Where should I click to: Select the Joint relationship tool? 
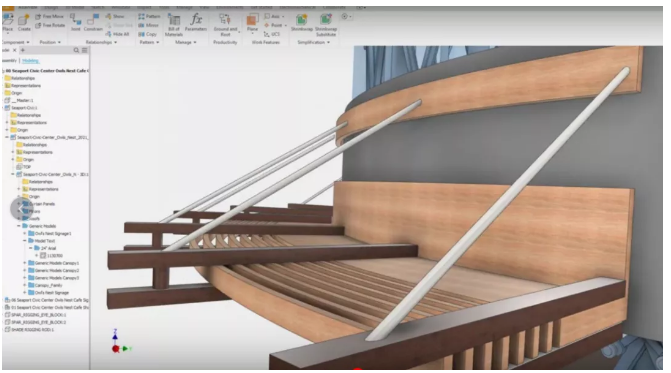[x=76, y=22]
